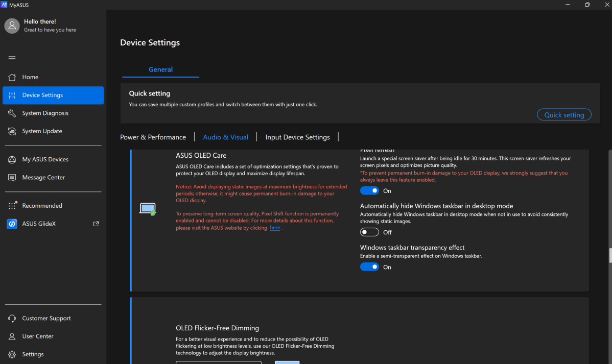The height and width of the screenshot is (364, 612).
Task: Click the user avatar icon
Action: 12,26
